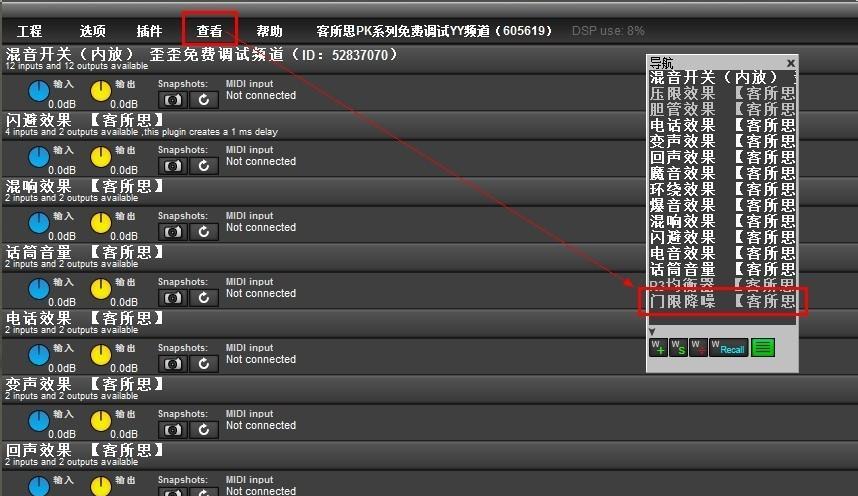Image resolution: width=858 pixels, height=496 pixels.
Task: Capture a snapshot of 混响效果 plugin
Action: [x=173, y=232]
